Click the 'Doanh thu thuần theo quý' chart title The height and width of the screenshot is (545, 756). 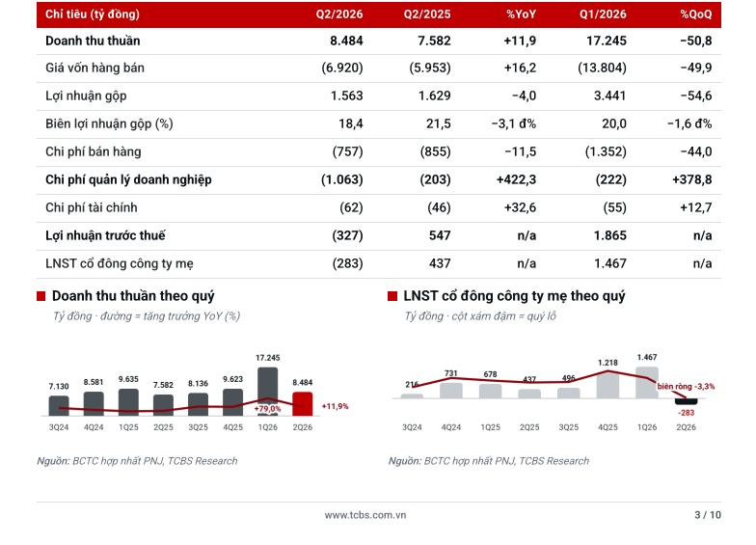coord(133,295)
